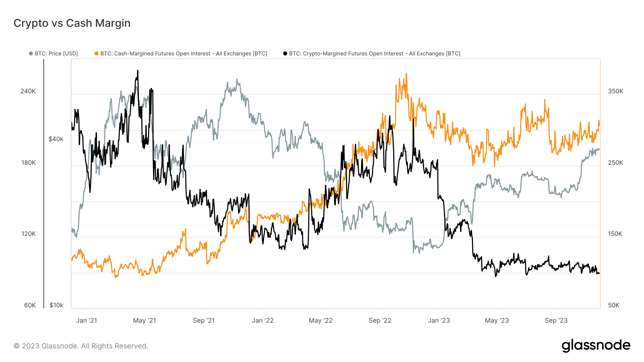
Task: Select the Jan '22 x-axis label
Action: point(263,321)
